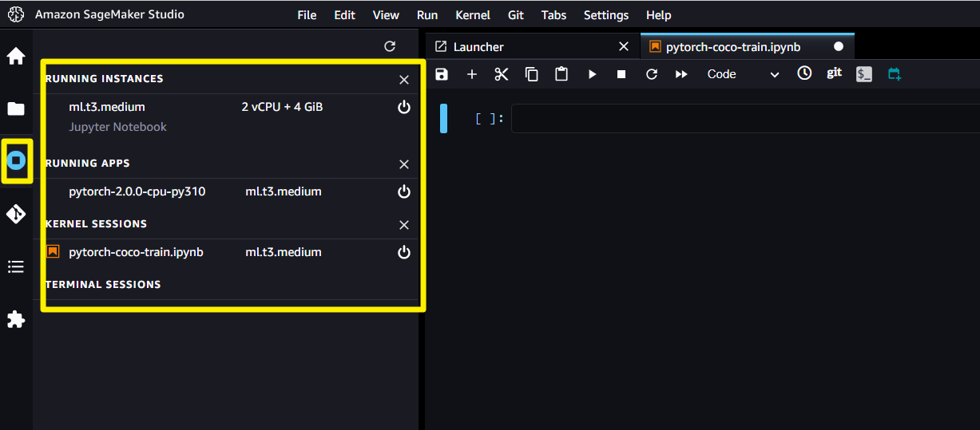Click Amazon SageMaker Studio title text
Viewport: 980px width, 430px height.
[109, 14]
